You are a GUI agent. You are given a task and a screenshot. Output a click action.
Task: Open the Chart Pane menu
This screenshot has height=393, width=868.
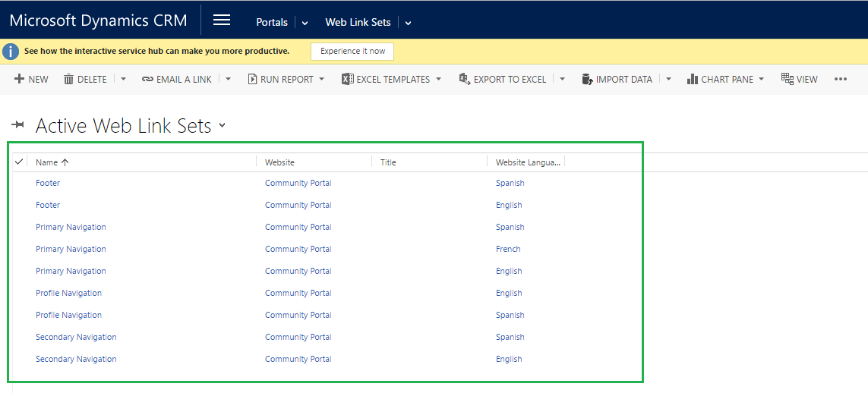(725, 79)
